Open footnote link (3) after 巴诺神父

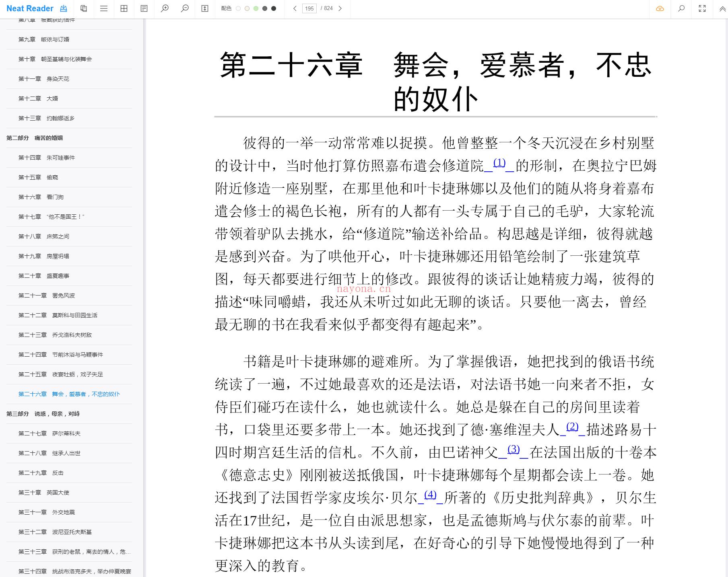point(513,449)
